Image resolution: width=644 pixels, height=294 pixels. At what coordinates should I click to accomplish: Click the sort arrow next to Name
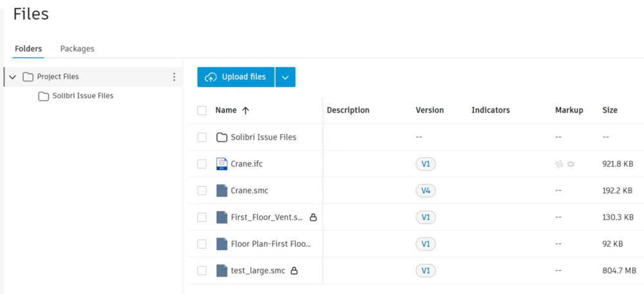(245, 110)
